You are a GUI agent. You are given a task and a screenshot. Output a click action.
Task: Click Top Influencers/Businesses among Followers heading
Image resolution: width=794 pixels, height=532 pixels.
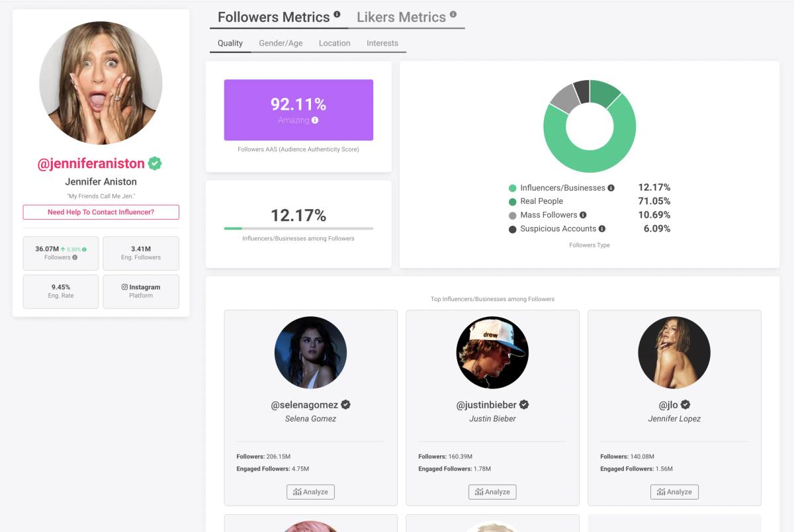click(492, 299)
